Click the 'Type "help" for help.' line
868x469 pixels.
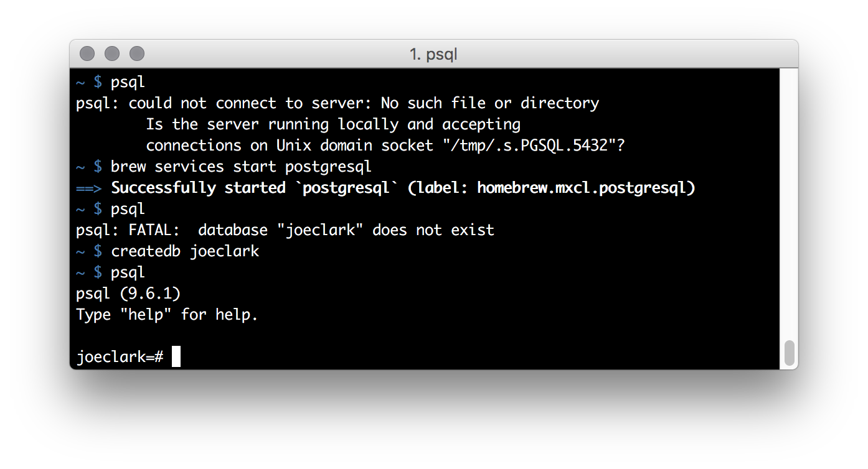pyautogui.click(x=166, y=314)
